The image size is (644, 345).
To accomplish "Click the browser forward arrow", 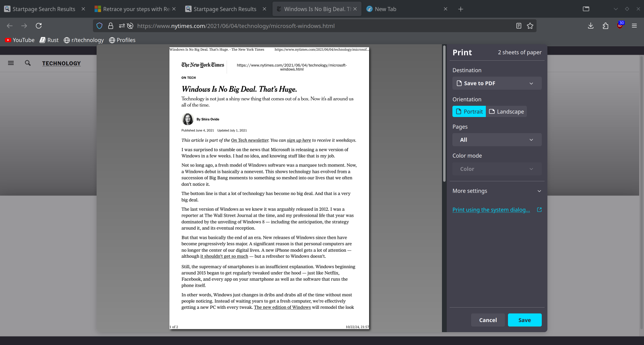I will pyautogui.click(x=24, y=26).
